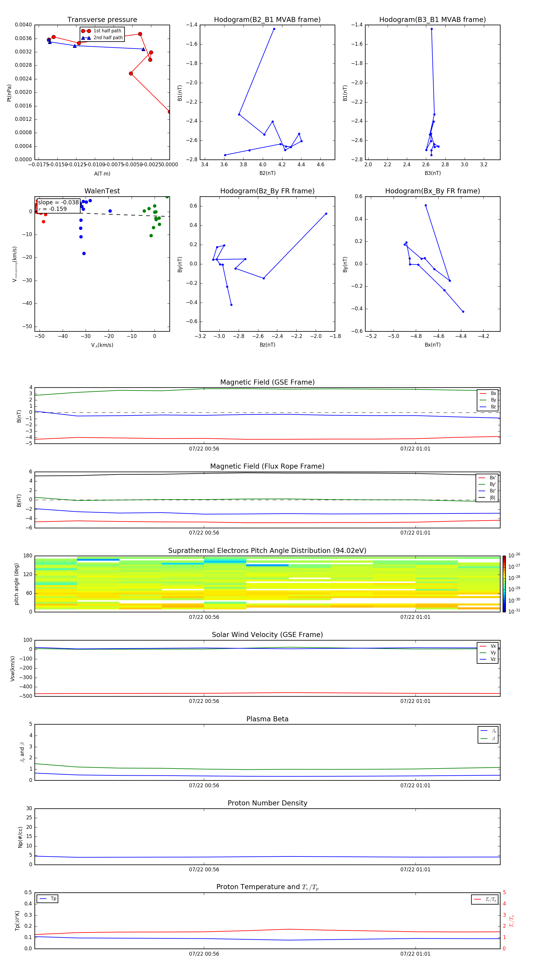535x980 pixels.
Task: Select the By entry in GSE magnetic field legend
Action: point(488,400)
